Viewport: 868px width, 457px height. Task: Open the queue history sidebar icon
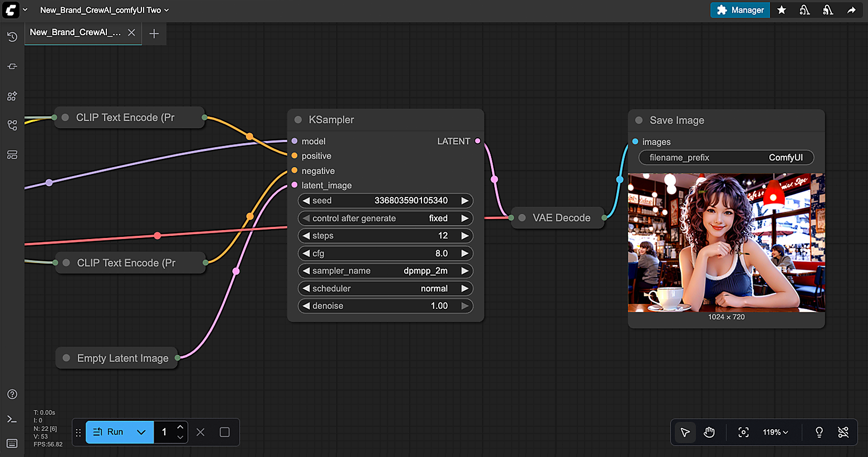point(12,37)
